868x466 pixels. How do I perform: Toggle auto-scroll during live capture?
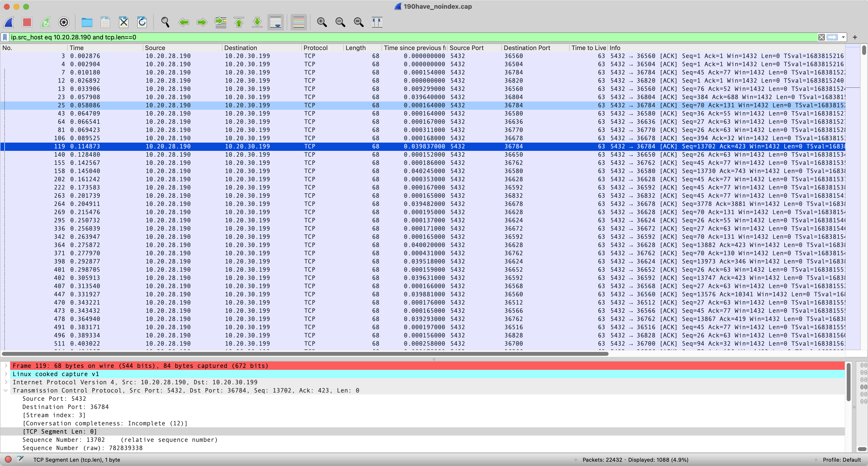pyautogui.click(x=276, y=22)
